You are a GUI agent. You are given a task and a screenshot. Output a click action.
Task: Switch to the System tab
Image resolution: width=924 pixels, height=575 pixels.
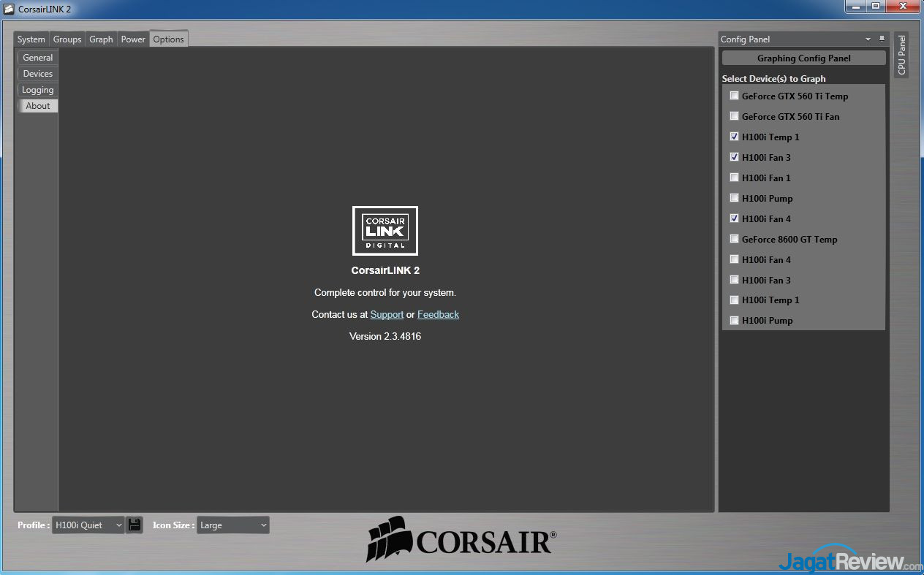pos(31,39)
